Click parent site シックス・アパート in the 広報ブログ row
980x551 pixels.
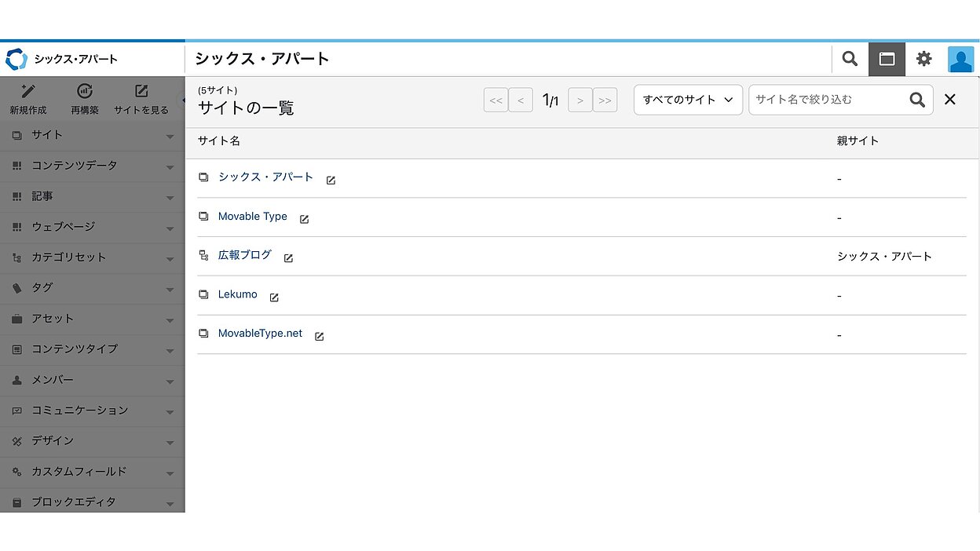pyautogui.click(x=884, y=257)
